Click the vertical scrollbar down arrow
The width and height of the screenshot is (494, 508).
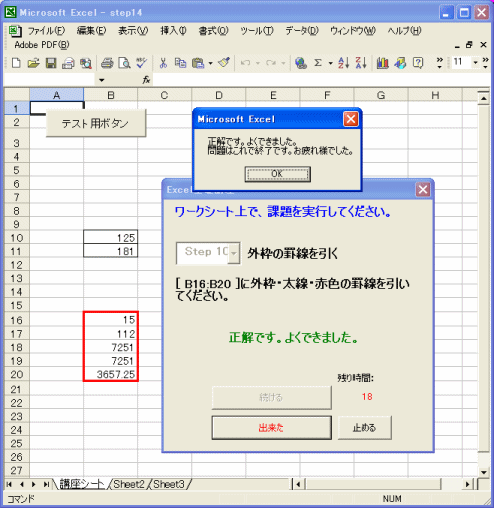click(x=484, y=472)
